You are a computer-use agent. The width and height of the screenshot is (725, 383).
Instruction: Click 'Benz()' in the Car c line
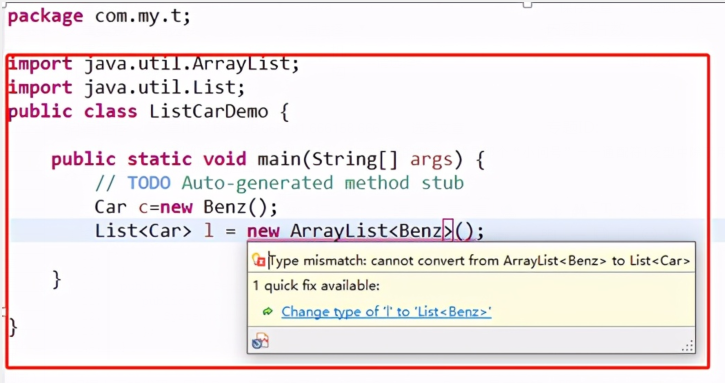[235, 207]
